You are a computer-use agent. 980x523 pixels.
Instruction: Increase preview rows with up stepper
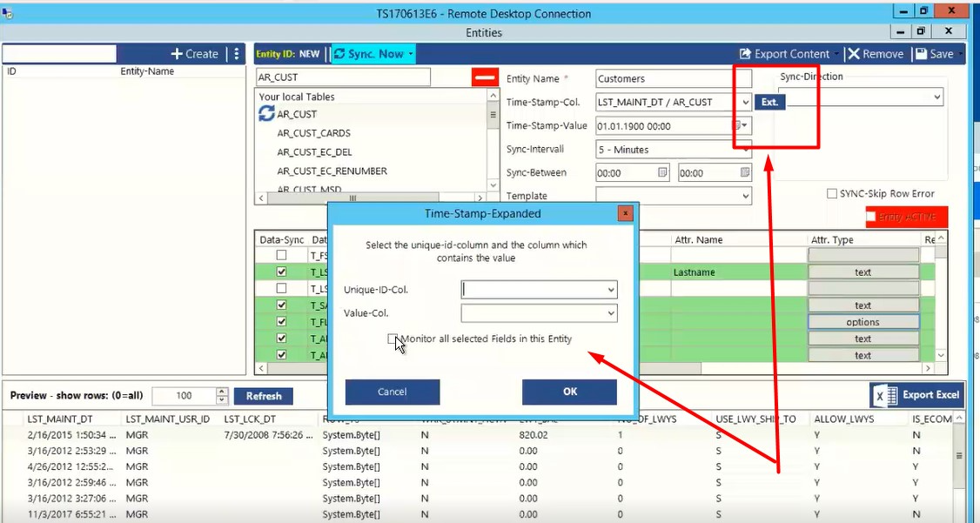point(222,391)
